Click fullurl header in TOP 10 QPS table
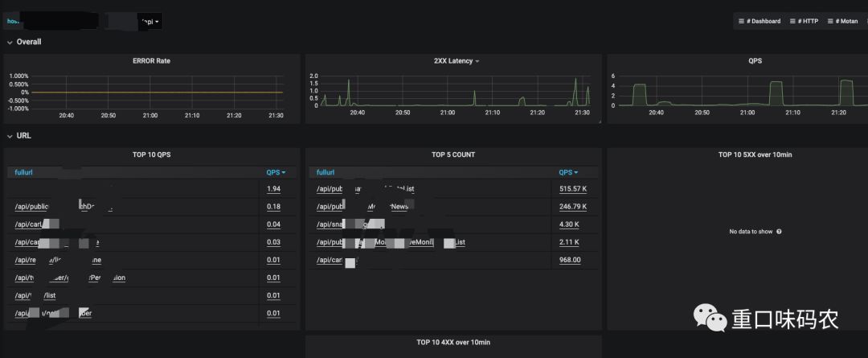 [x=24, y=172]
